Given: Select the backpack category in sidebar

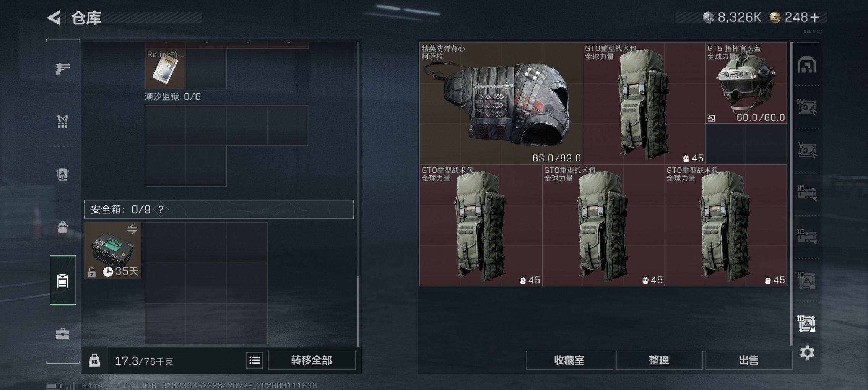Looking at the screenshot, I should (x=62, y=174).
